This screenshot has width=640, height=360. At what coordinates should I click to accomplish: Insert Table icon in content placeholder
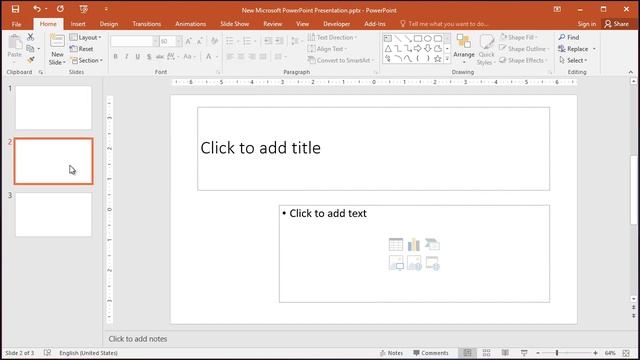click(x=396, y=244)
